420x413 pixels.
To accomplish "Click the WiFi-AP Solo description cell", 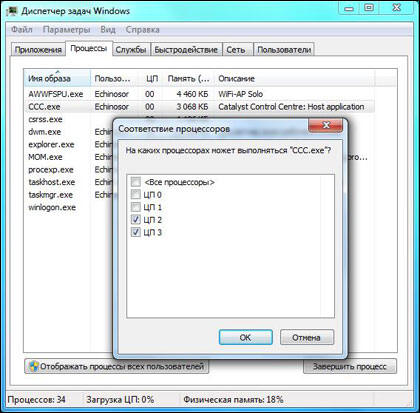I will point(240,94).
